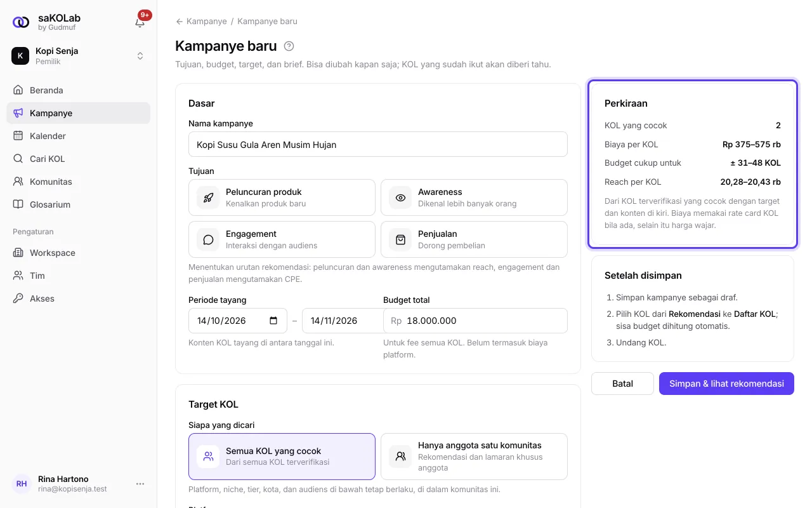The image size is (812, 508).
Task: Open the calendar picker for start date
Action: (274, 321)
